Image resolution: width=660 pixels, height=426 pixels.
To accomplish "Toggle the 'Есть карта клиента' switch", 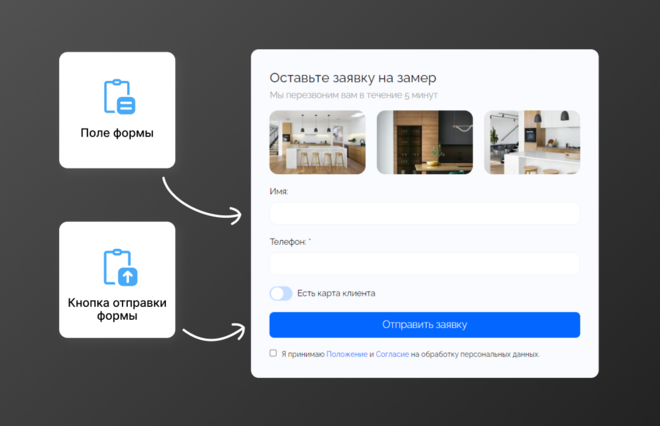I will (281, 293).
